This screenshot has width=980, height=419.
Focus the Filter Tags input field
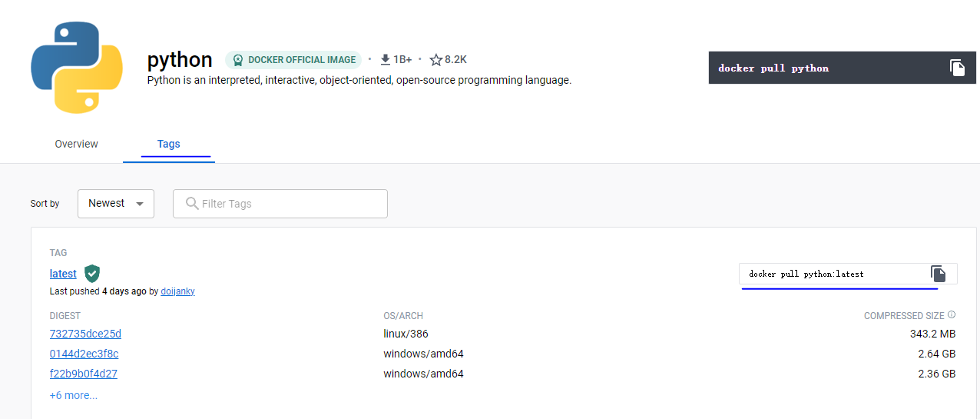coord(292,204)
